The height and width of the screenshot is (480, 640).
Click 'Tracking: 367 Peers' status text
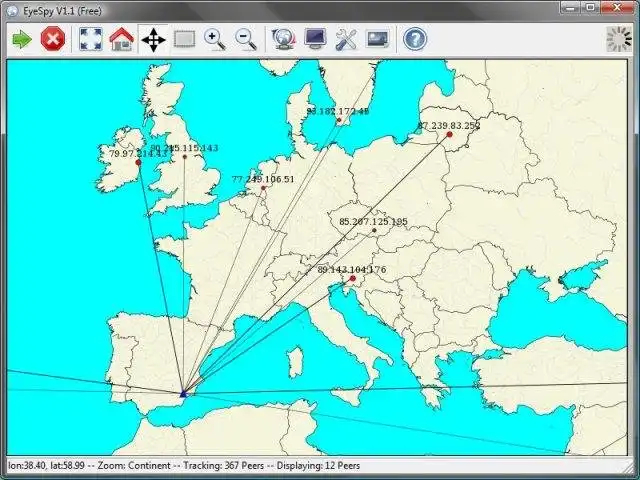coord(223,466)
